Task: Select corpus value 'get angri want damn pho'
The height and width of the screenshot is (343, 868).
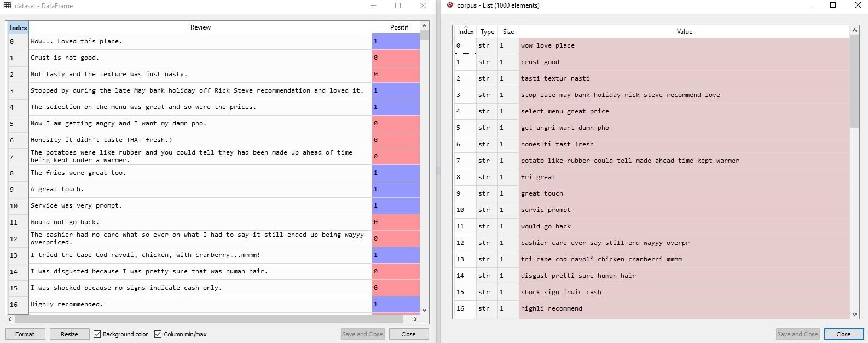Action: (684, 128)
